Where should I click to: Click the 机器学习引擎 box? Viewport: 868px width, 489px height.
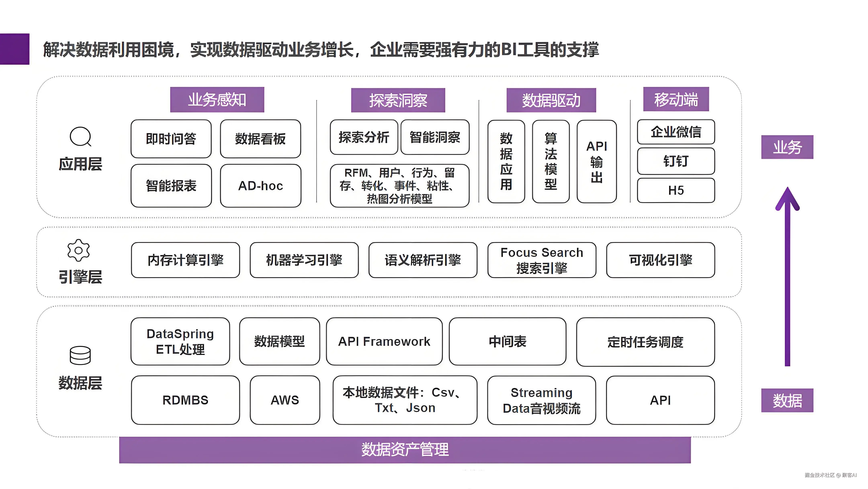[x=304, y=260]
